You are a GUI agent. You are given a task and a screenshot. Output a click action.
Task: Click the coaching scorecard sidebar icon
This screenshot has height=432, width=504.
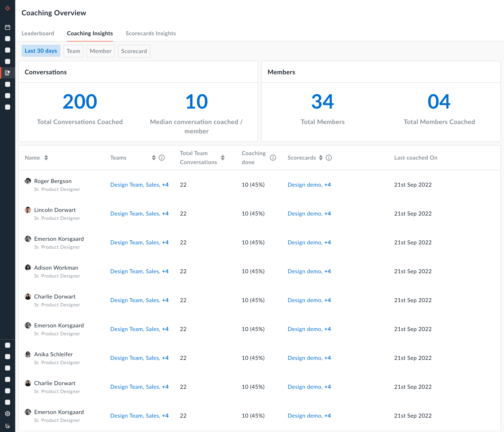coord(8,73)
